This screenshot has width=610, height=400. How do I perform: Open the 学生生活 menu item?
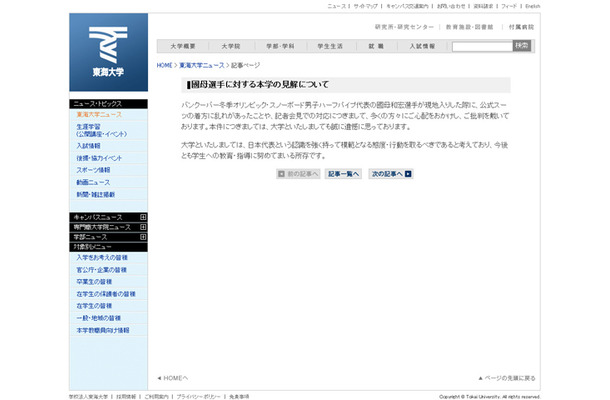point(330,46)
